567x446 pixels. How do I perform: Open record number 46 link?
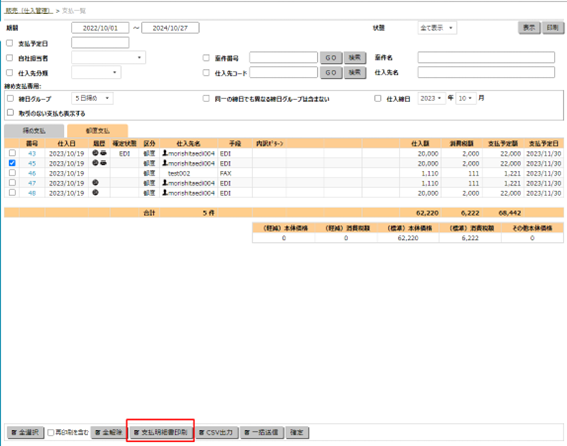click(x=32, y=173)
